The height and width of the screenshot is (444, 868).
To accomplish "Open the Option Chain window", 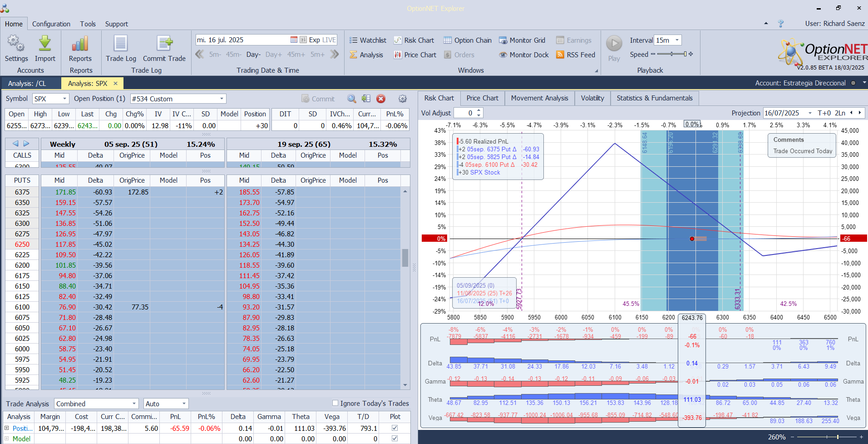I will pyautogui.click(x=468, y=40).
